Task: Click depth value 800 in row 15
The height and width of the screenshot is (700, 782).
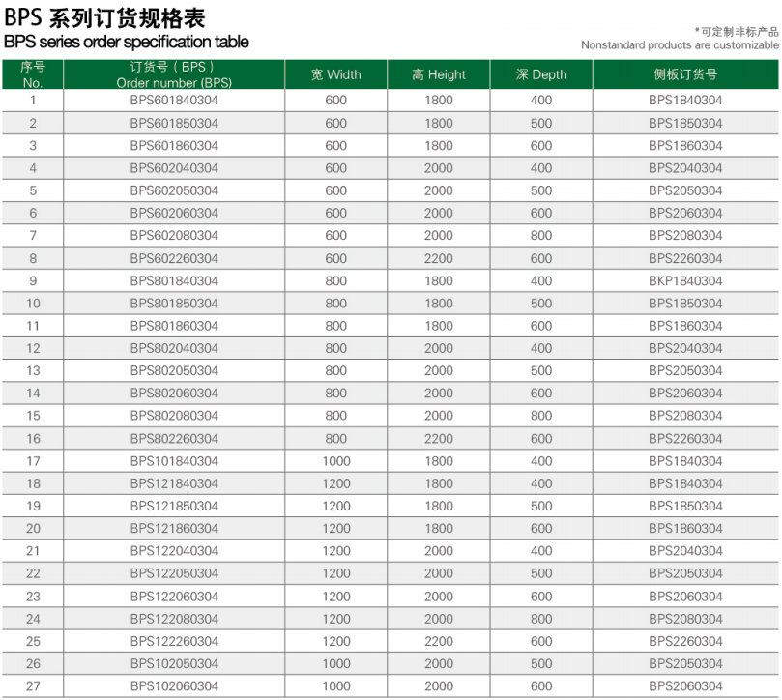Action: (541, 416)
